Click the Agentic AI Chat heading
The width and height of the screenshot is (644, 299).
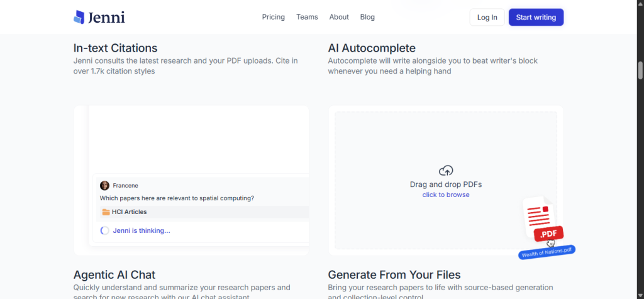pos(114,275)
